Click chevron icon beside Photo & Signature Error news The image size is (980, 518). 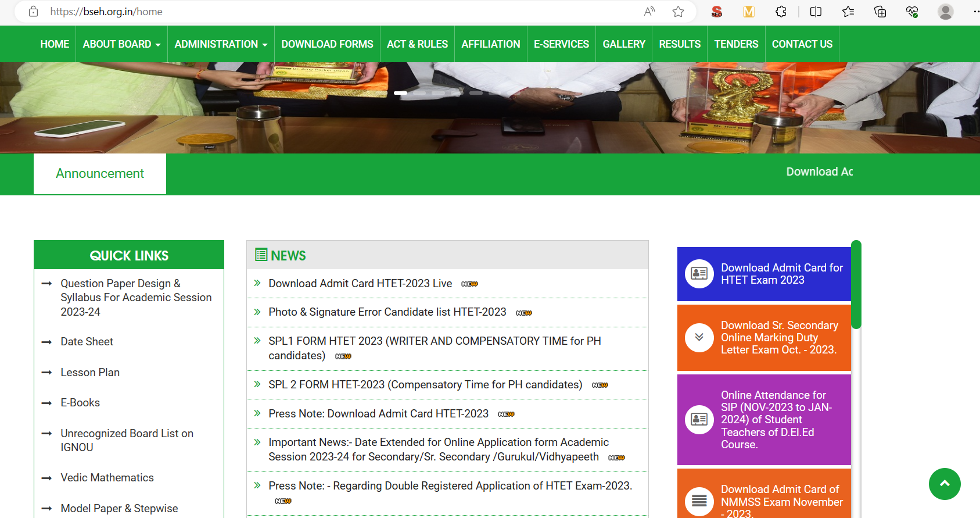(257, 312)
